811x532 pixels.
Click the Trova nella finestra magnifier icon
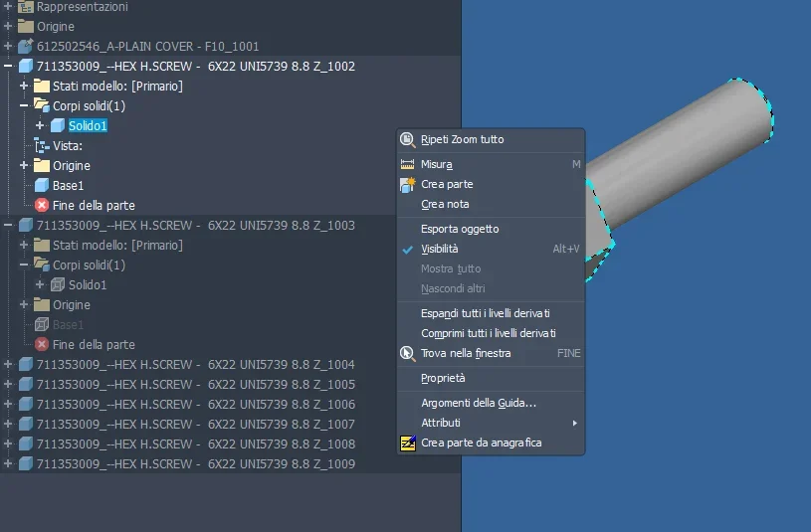pos(407,353)
